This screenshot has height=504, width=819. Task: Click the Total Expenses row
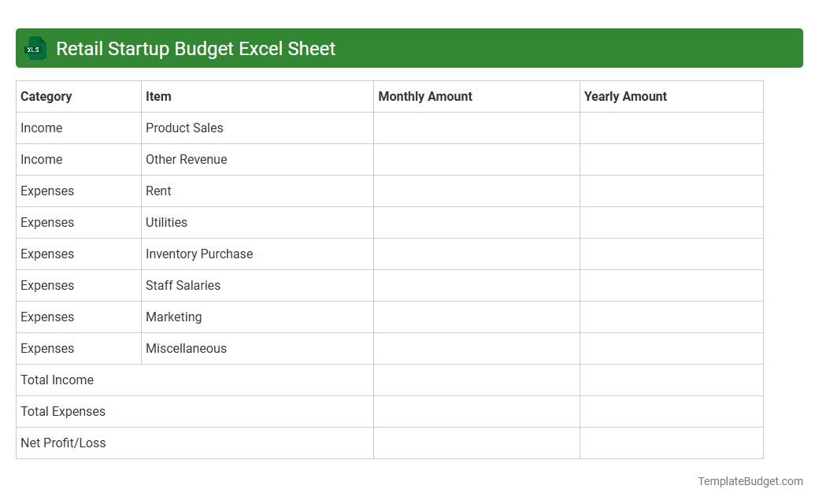pyautogui.click(x=63, y=411)
